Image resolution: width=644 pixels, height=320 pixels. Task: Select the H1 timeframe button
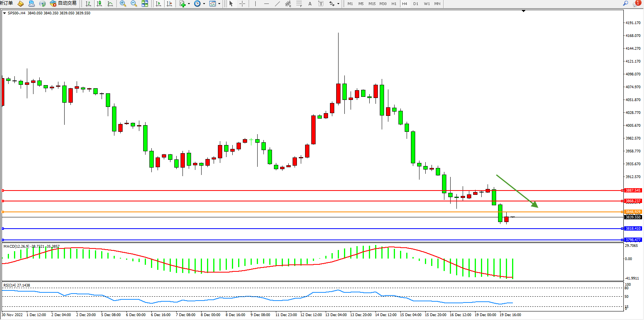click(394, 3)
